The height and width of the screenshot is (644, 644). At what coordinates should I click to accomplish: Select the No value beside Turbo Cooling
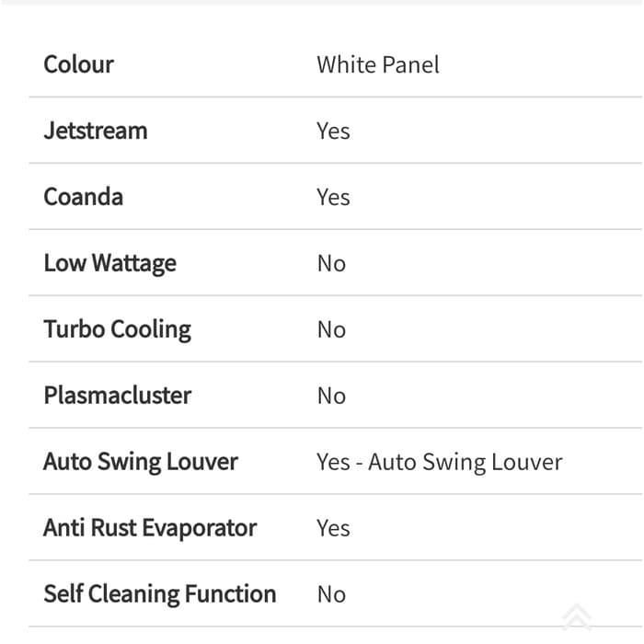click(x=331, y=329)
